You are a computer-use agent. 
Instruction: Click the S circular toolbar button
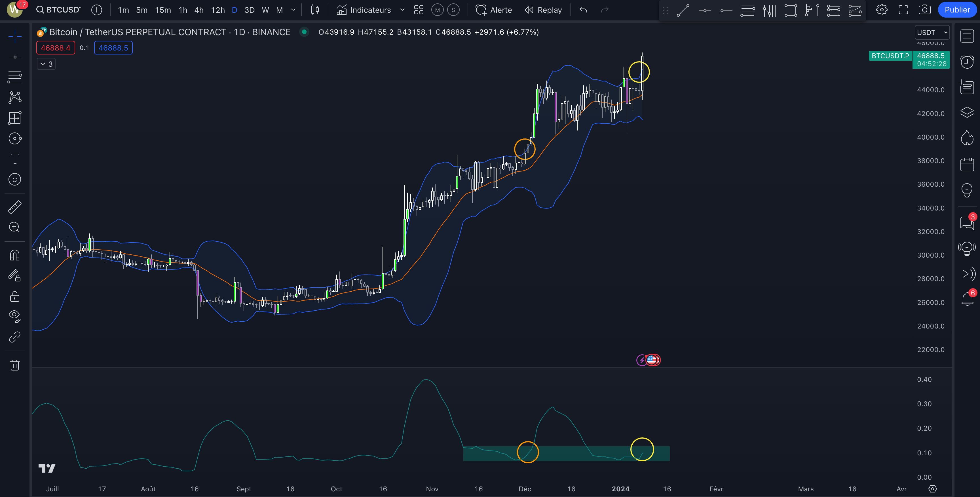(453, 10)
